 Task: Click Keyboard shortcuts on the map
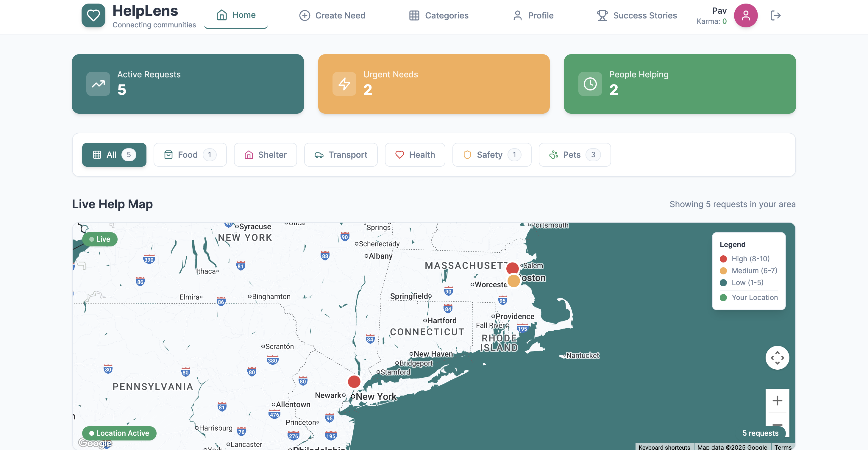664,447
